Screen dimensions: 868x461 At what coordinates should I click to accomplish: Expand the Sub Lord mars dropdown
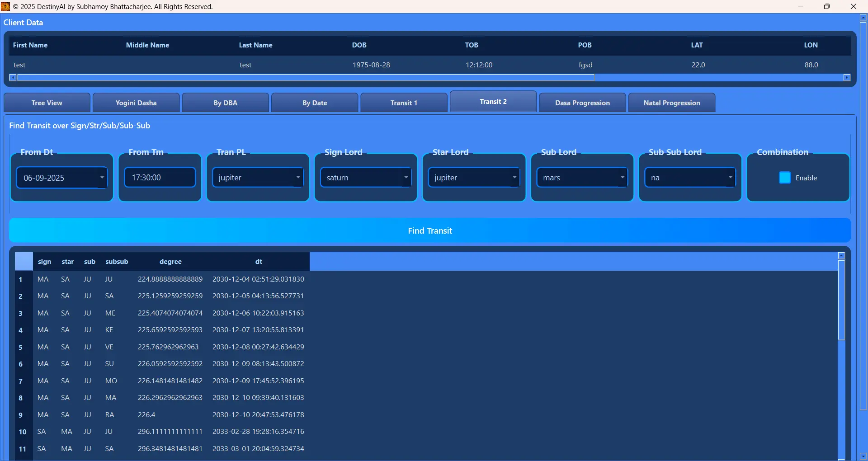click(x=622, y=178)
